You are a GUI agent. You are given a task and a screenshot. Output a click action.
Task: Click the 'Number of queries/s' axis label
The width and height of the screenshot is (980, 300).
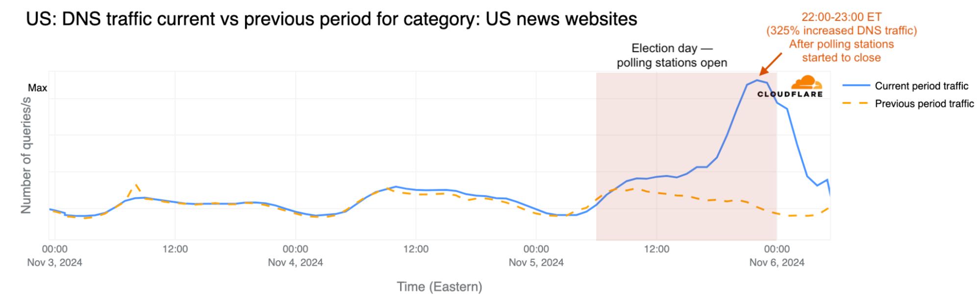(x=26, y=155)
